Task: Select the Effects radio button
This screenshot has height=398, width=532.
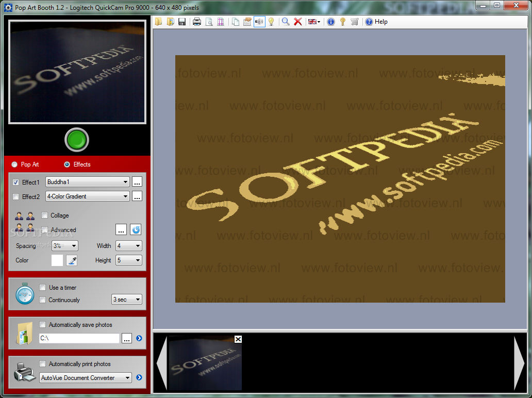Action: tap(67, 164)
